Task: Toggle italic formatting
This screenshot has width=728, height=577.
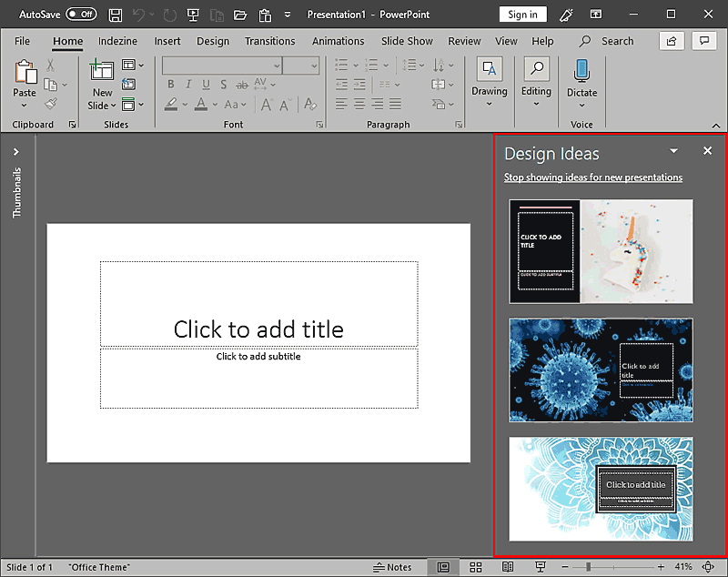Action: click(x=187, y=84)
